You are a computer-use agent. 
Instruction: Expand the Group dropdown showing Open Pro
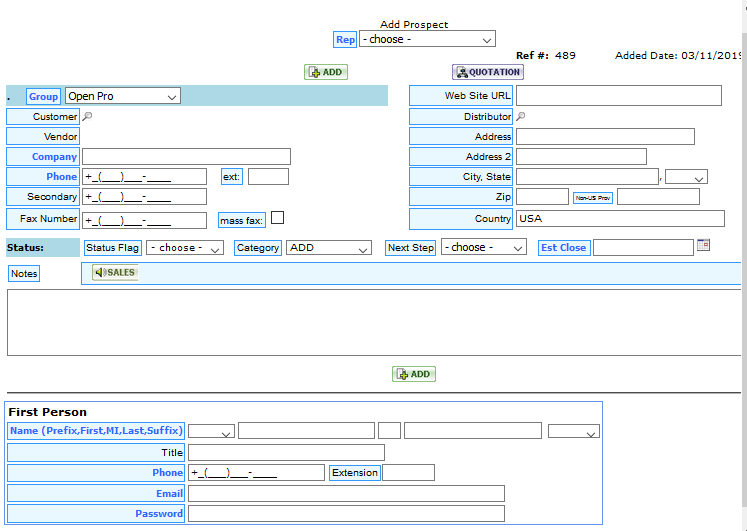(x=123, y=96)
